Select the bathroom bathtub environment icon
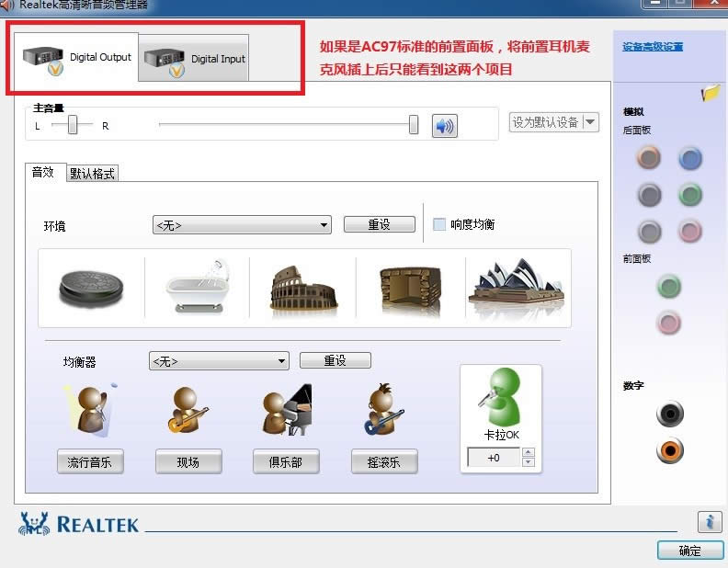 197,287
